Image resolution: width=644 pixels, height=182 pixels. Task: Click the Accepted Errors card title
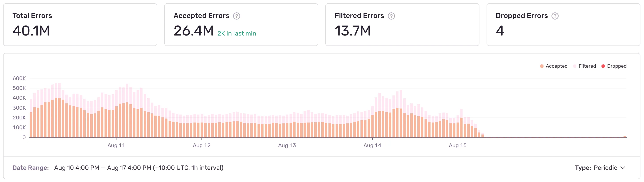(x=201, y=16)
